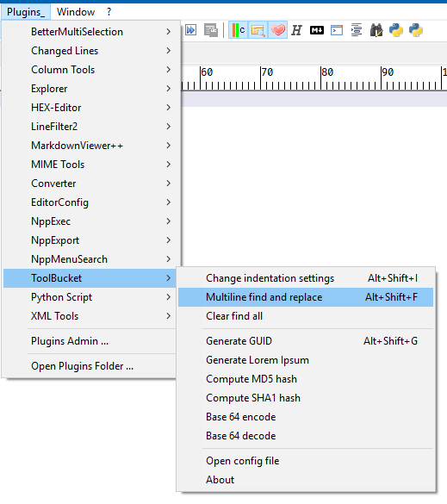Image resolution: width=447 pixels, height=504 pixels.
Task: Select Open config file
Action: (x=306, y=461)
